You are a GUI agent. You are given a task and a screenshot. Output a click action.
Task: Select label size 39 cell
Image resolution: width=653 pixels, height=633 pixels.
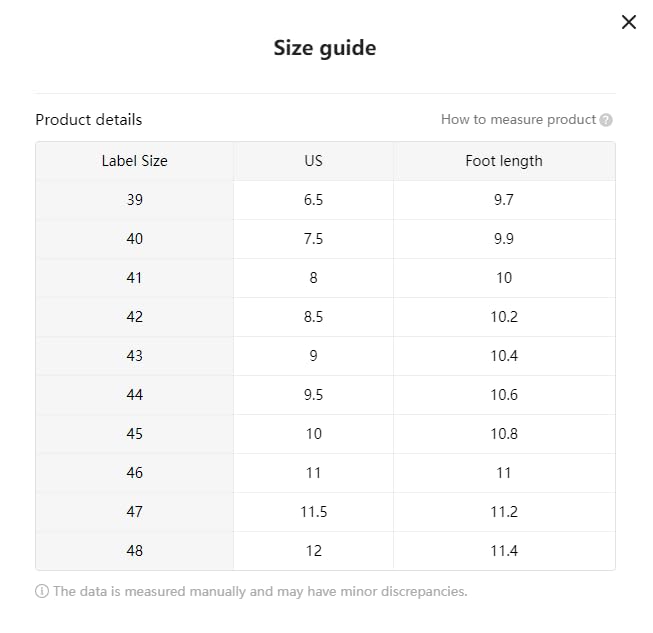tap(134, 199)
